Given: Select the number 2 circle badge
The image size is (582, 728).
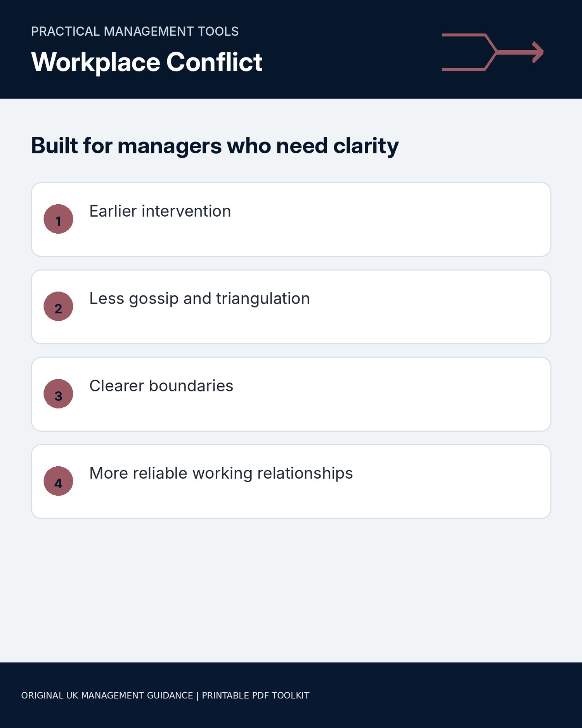Looking at the screenshot, I should click(58, 306).
